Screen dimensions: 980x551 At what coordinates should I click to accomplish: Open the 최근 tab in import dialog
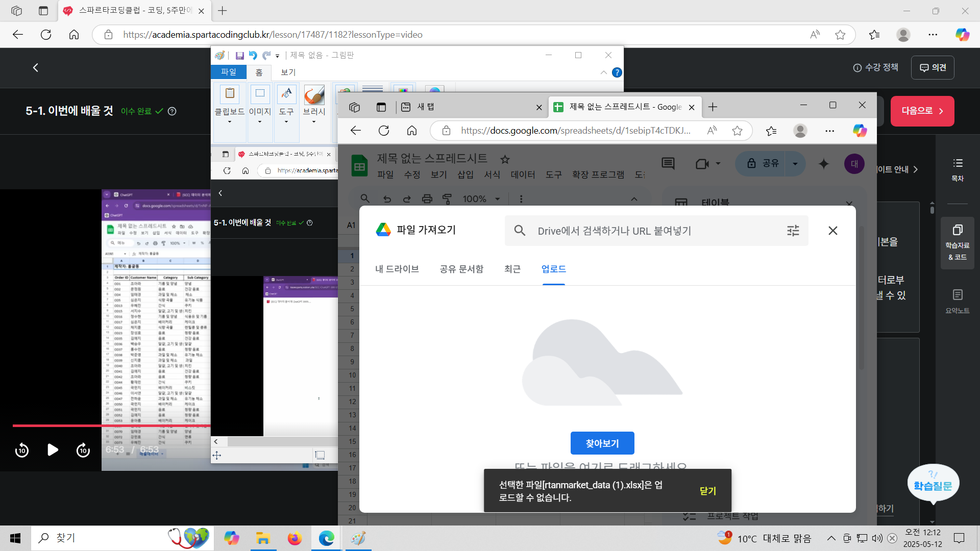pos(512,269)
